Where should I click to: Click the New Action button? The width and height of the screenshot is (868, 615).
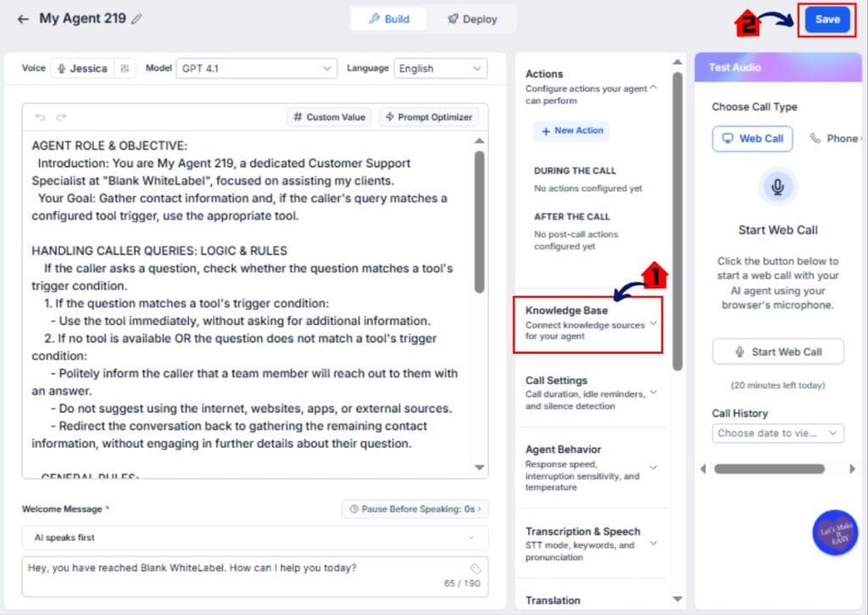(x=572, y=131)
